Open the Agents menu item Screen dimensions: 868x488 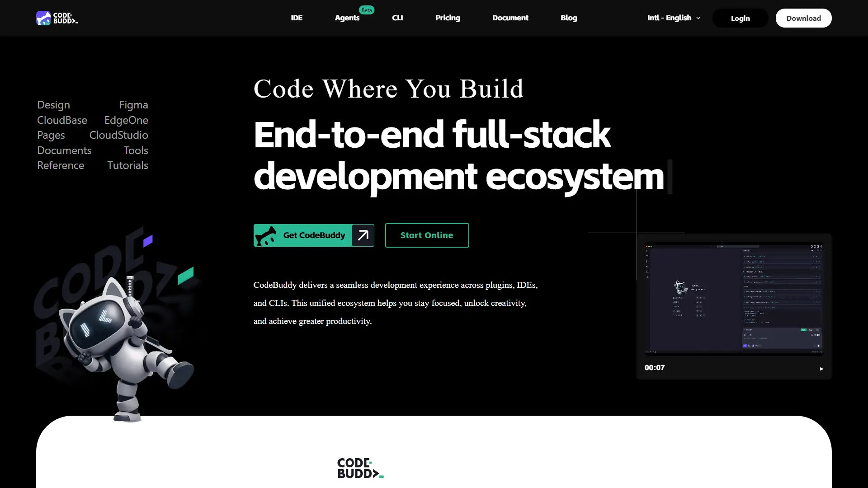click(x=347, y=18)
